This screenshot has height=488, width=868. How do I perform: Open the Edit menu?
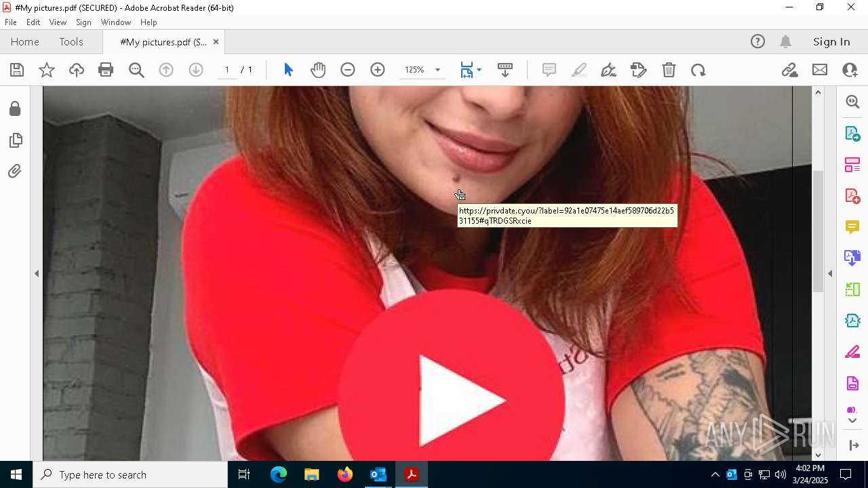tap(33, 22)
